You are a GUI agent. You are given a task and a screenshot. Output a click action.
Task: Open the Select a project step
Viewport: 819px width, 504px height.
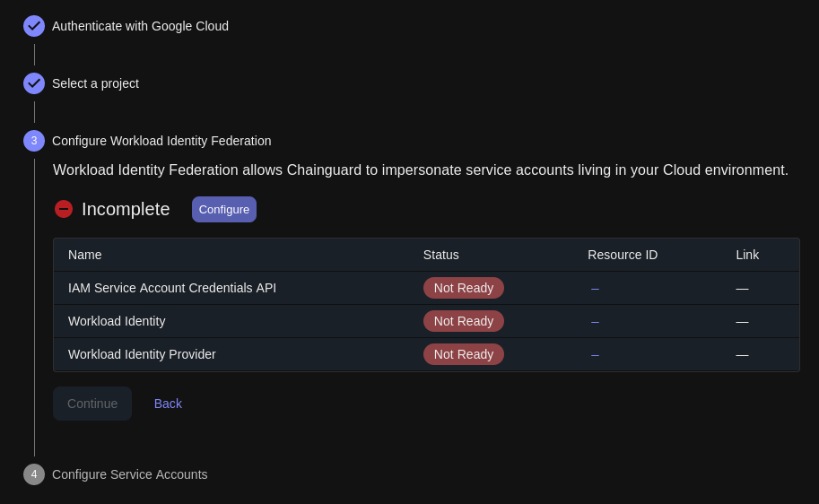point(95,83)
